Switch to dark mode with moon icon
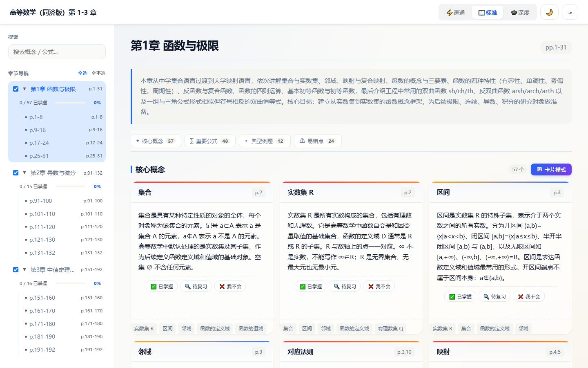Image resolution: width=588 pixels, height=368 pixels. pos(549,12)
